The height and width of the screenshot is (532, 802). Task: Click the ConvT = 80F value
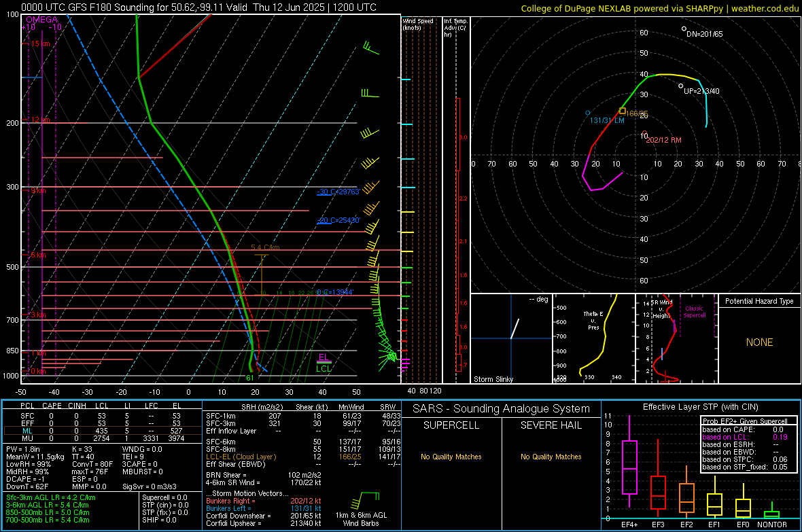[92, 464]
